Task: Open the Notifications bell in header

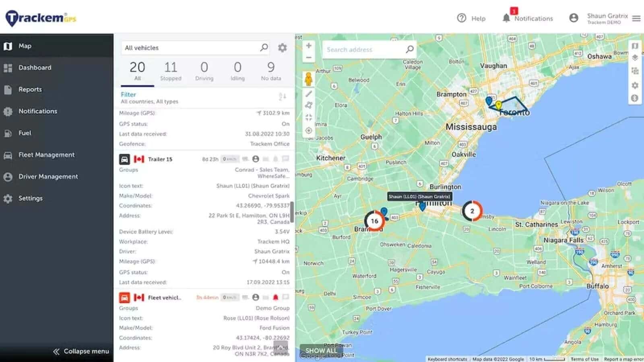Action: pos(506,18)
